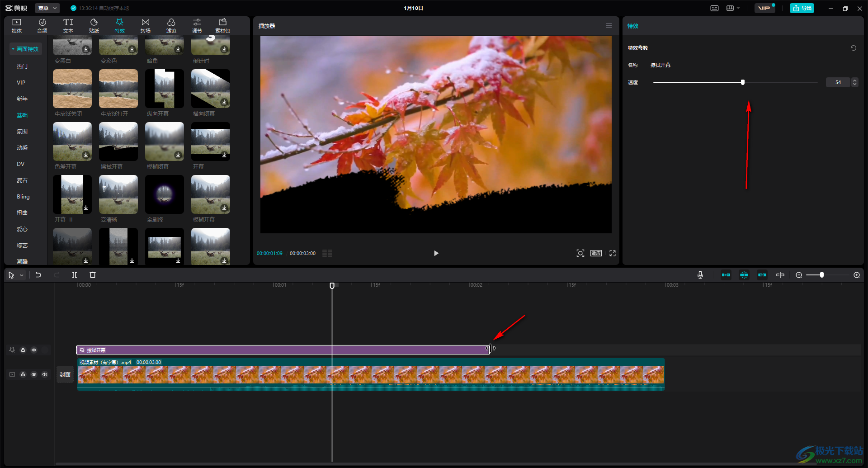Hide the video track with eye icon
This screenshot has height=468, width=868.
click(34, 374)
